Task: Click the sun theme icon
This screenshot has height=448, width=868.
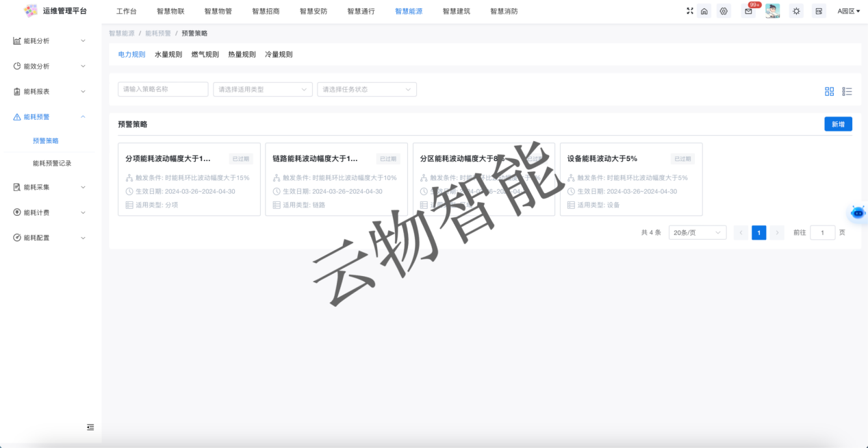Action: (x=796, y=11)
